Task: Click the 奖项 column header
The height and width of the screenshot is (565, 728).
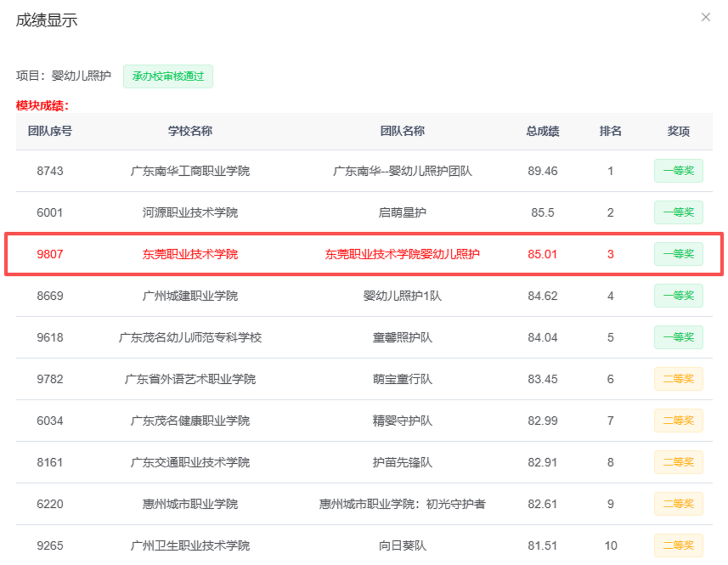Action: pyautogui.click(x=678, y=131)
